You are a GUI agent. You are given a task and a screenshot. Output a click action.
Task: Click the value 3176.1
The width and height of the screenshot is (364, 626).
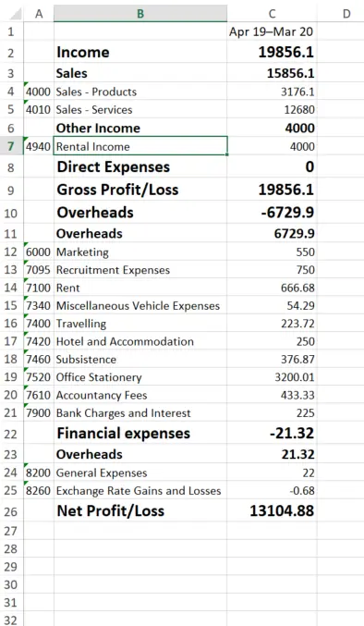tap(272, 92)
